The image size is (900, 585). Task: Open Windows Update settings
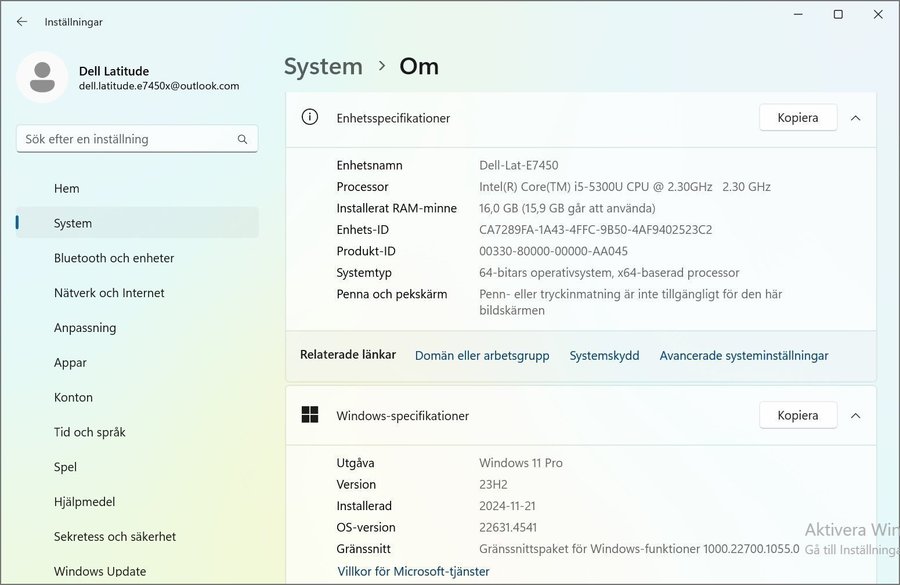[x=137, y=571]
